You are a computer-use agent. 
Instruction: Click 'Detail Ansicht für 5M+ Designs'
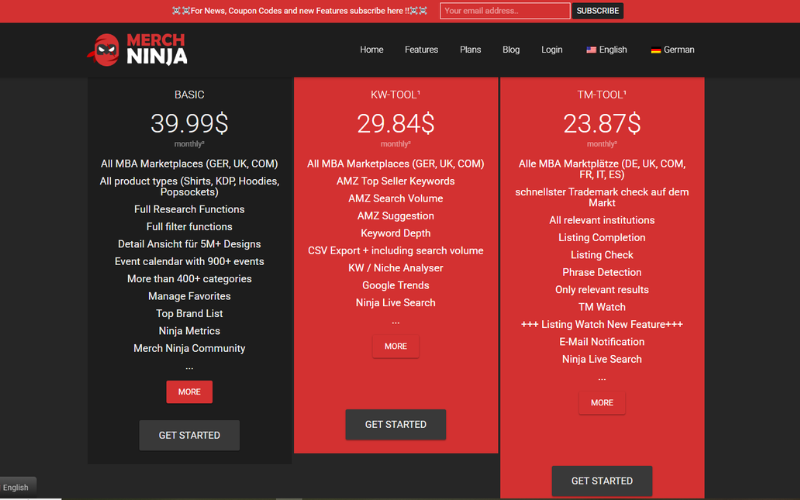pyautogui.click(x=189, y=244)
